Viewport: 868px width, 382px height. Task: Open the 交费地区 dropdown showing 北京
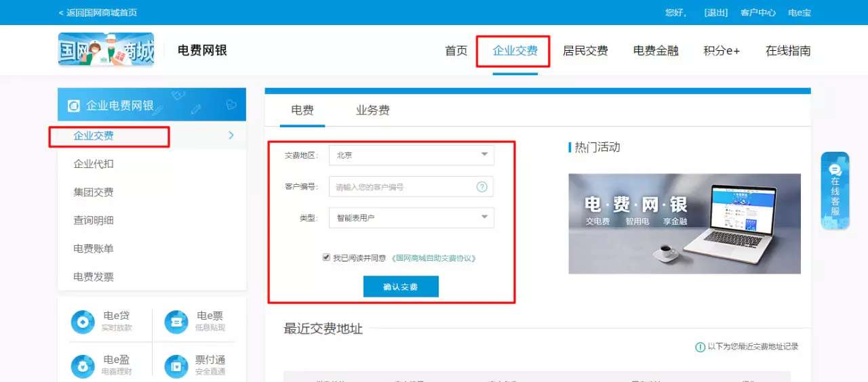coord(412,155)
